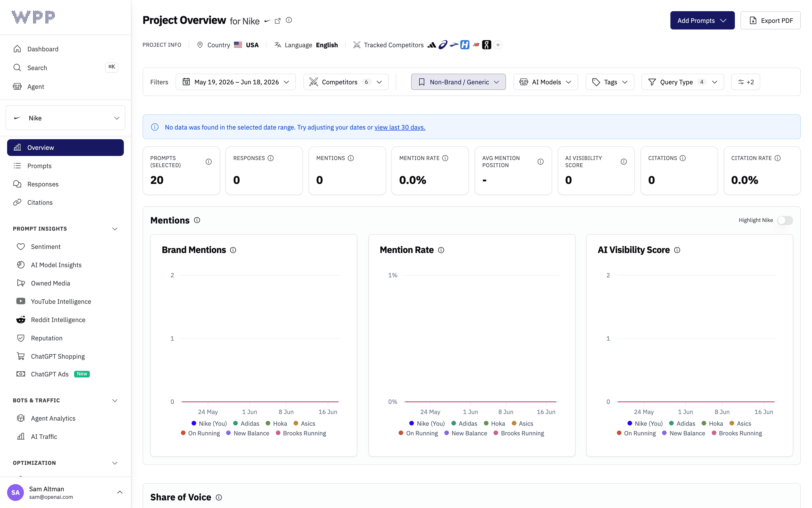This screenshot has height=508, width=812.
Task: Collapse the Optimization section
Action: point(115,463)
